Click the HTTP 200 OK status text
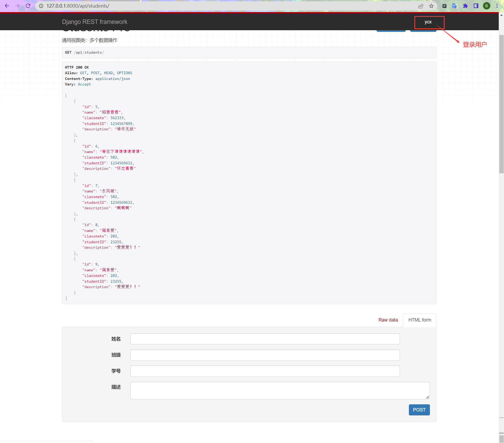The height and width of the screenshot is (443, 504). pos(77,67)
